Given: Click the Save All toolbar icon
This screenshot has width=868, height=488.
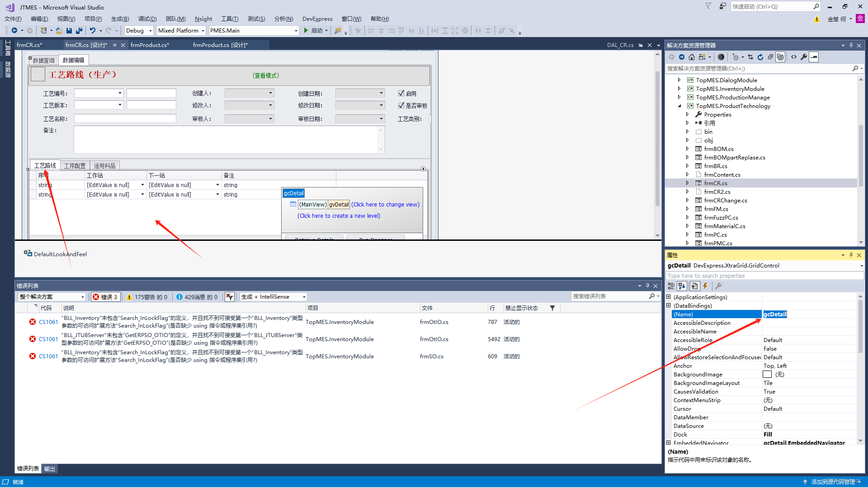Looking at the screenshot, I should click(x=79, y=31).
